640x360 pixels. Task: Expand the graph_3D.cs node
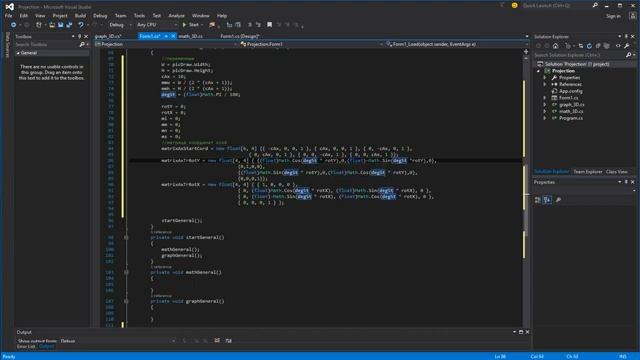(544, 104)
